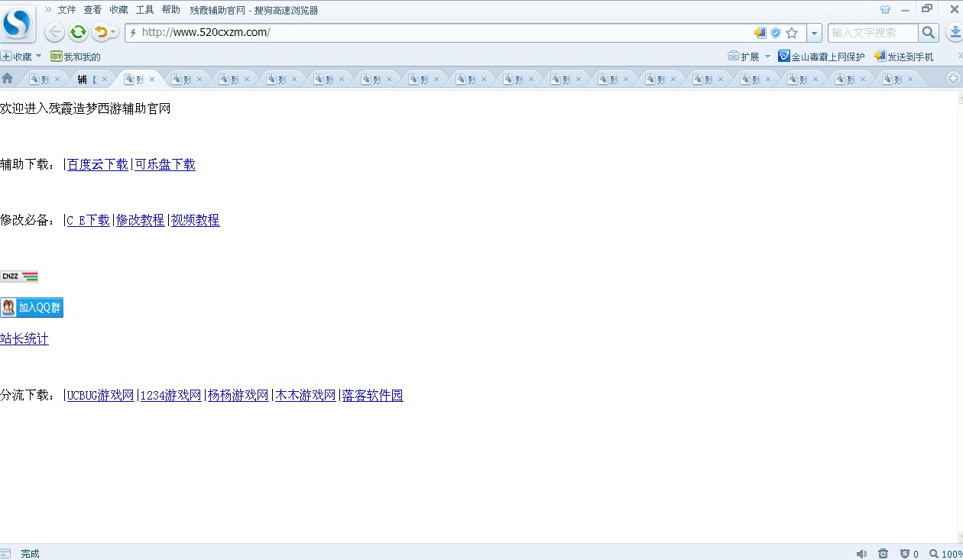The height and width of the screenshot is (560, 963).
Task: Go back with the back arrow button
Action: (x=54, y=32)
